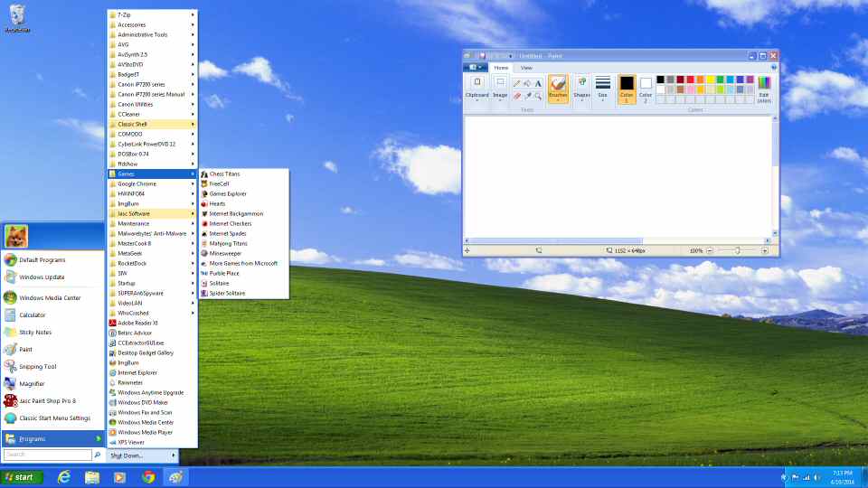Click the Paint Help question mark icon
The height and width of the screenshot is (488, 868).
tap(773, 68)
